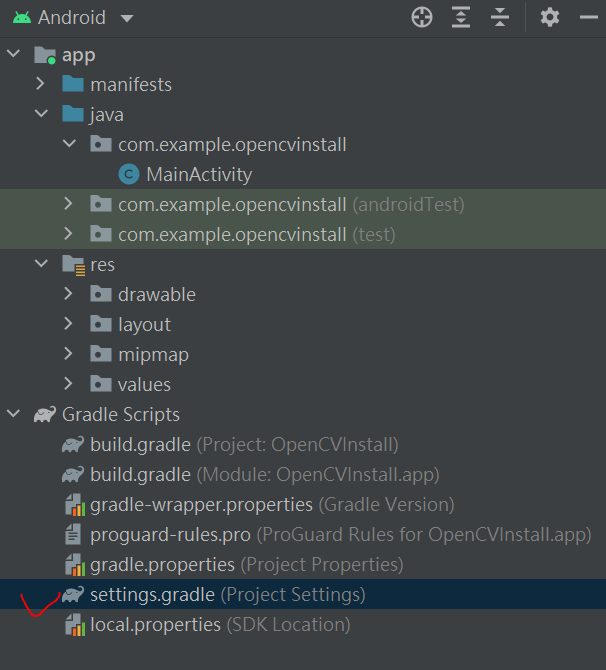Click the Collapse All toolbar icon
This screenshot has width=606, height=670.
[500, 18]
